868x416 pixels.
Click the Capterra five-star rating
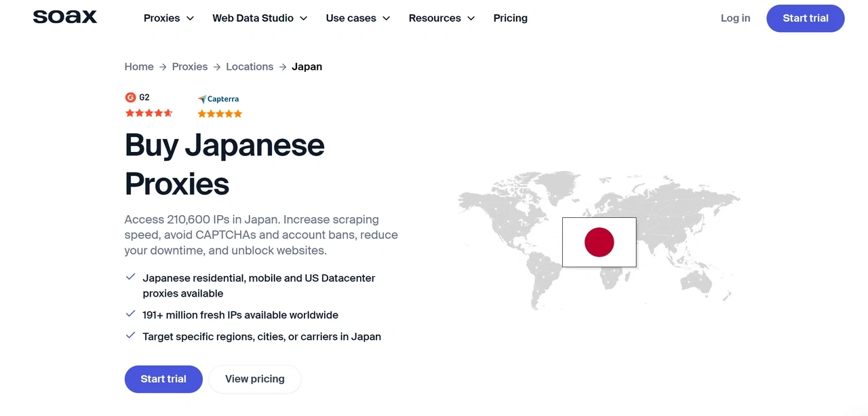coord(220,114)
